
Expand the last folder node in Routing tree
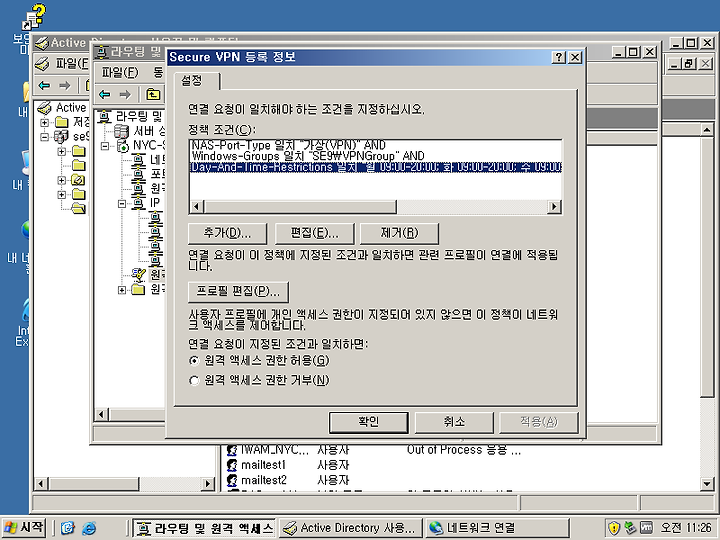[122, 290]
